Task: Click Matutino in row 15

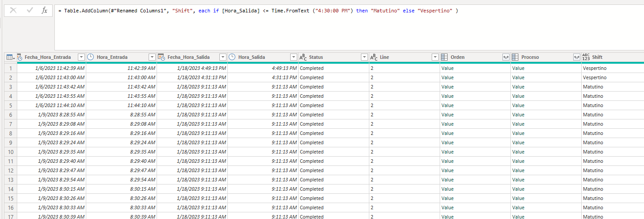Action: [x=593, y=198]
